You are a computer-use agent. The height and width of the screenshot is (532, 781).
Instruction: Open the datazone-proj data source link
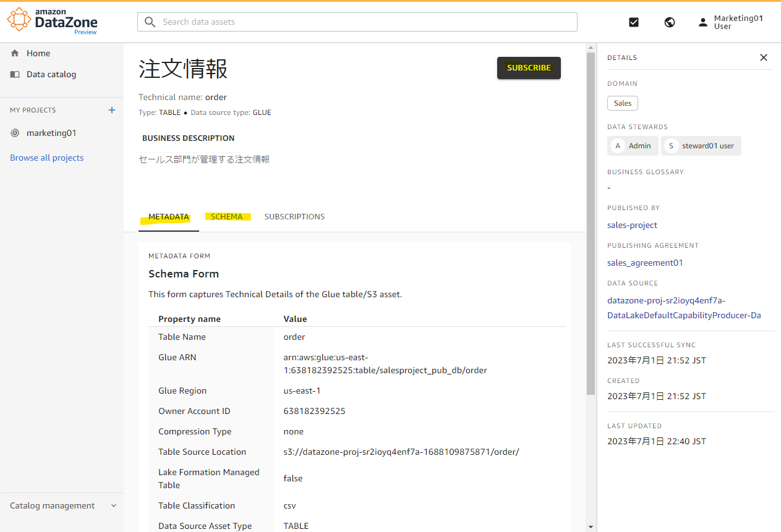coord(684,308)
